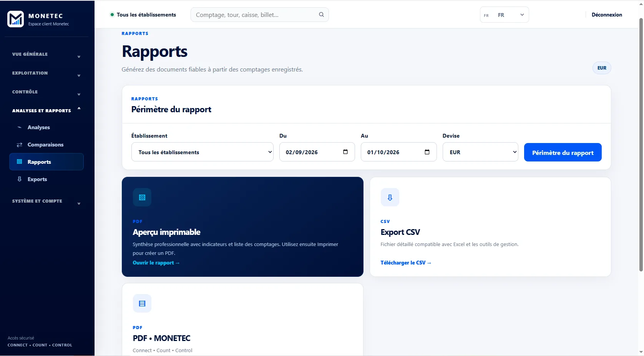644x356 pixels.
Task: Click the Monetec logo icon
Action: tap(16, 19)
